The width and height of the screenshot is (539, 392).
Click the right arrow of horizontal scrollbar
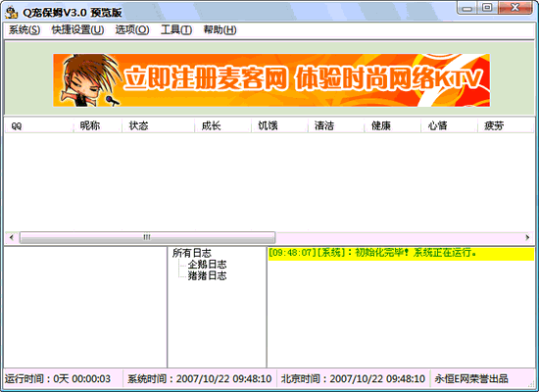tap(527, 237)
